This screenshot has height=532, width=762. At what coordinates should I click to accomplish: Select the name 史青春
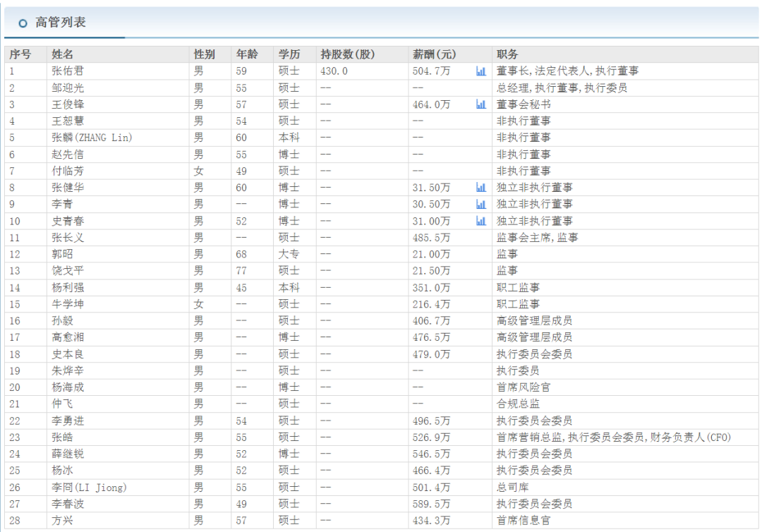(x=68, y=221)
